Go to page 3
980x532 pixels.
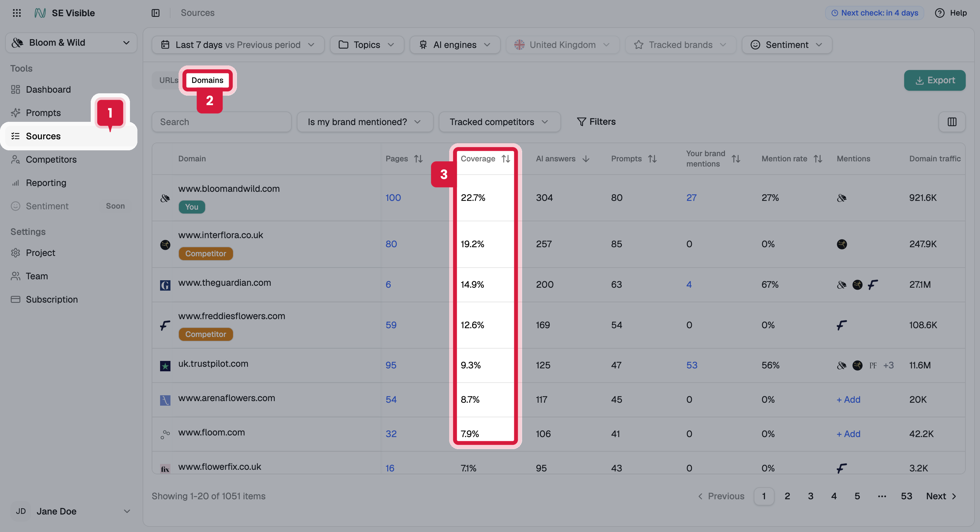811,496
